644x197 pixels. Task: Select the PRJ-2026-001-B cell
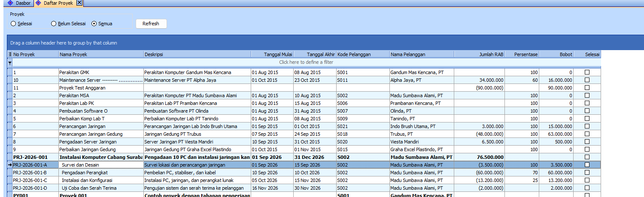click(35, 173)
